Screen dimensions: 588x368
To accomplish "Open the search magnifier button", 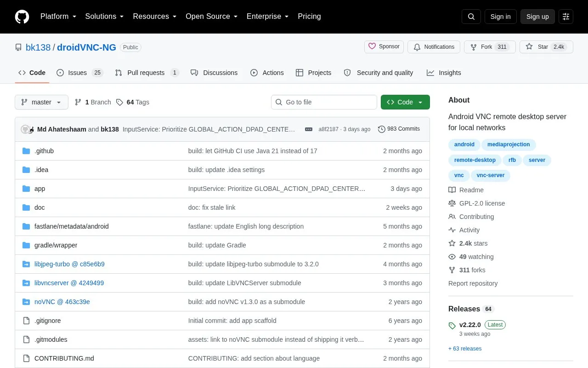I will pos(471,17).
